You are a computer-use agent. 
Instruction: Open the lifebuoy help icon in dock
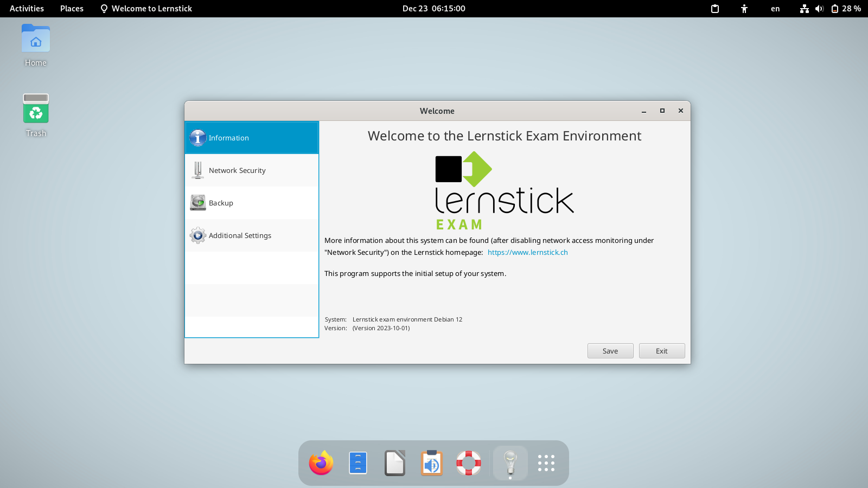click(x=469, y=463)
